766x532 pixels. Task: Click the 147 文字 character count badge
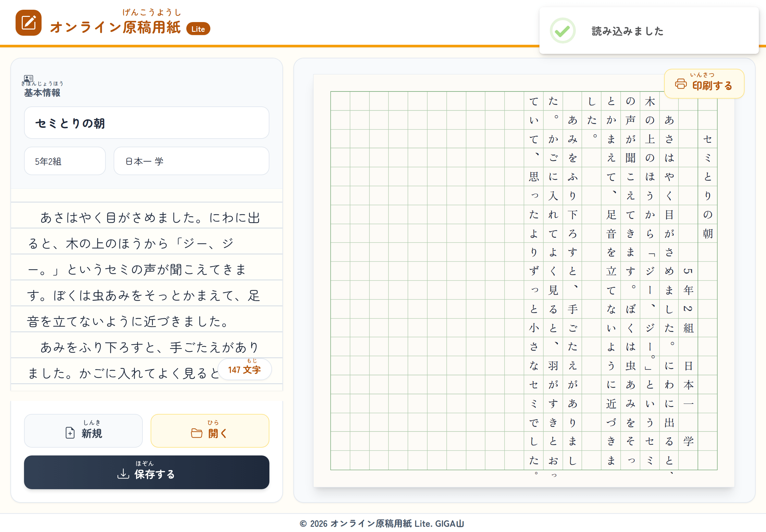[244, 369]
